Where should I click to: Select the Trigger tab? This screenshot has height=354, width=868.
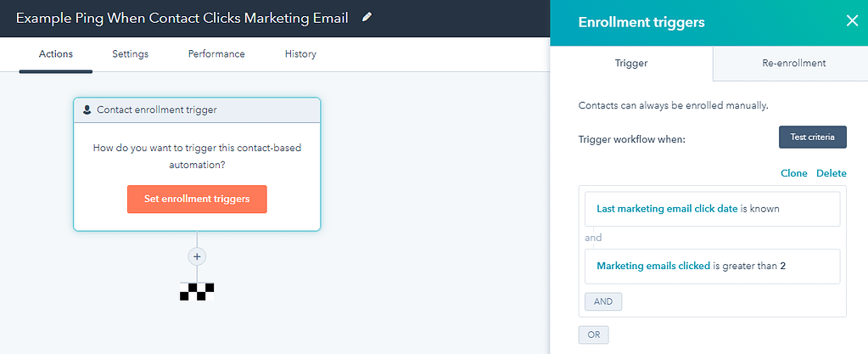tap(631, 63)
